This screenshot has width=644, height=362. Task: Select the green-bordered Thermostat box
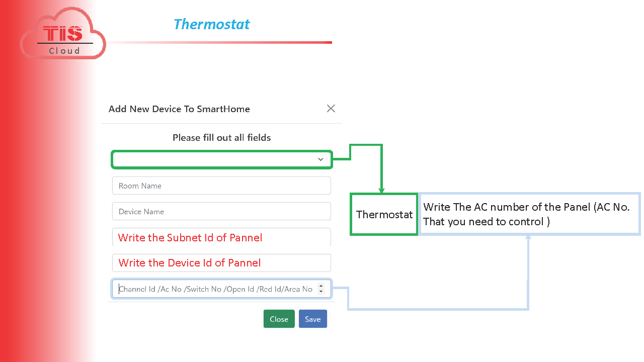coord(384,214)
